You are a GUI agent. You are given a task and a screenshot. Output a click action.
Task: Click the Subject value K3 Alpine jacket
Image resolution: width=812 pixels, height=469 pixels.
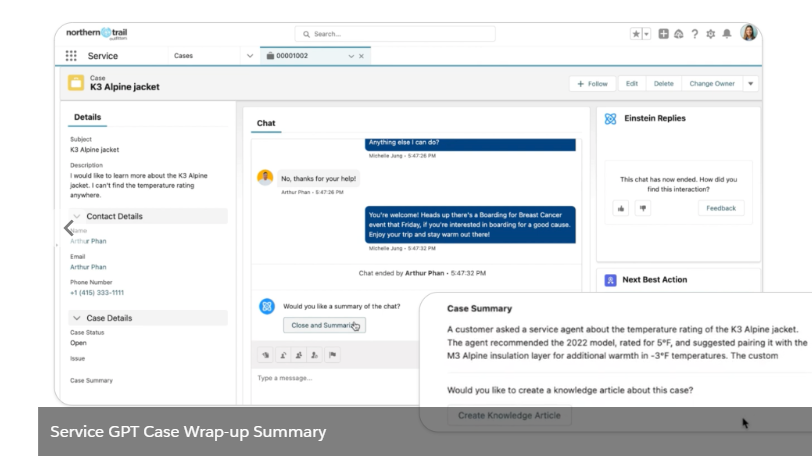click(x=94, y=150)
